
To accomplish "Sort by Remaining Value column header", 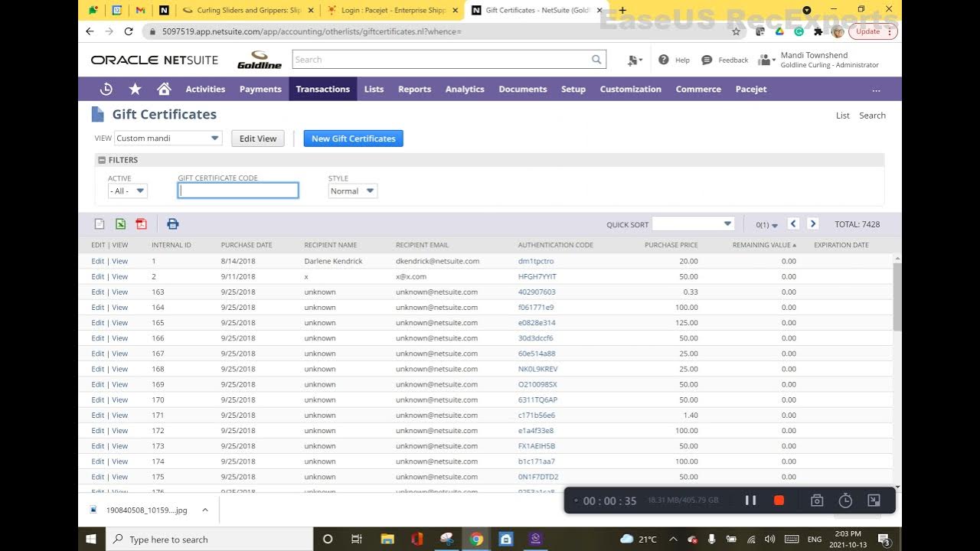I will [764, 245].
